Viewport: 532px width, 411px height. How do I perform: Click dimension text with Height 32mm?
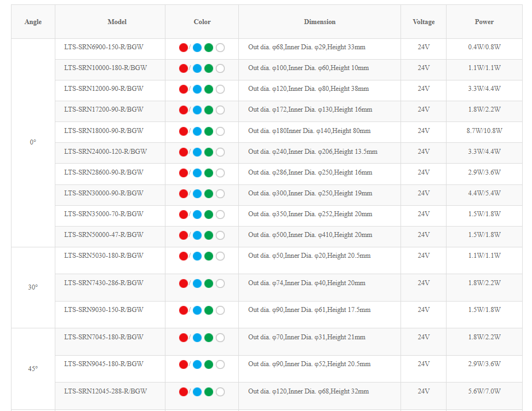pyautogui.click(x=308, y=391)
